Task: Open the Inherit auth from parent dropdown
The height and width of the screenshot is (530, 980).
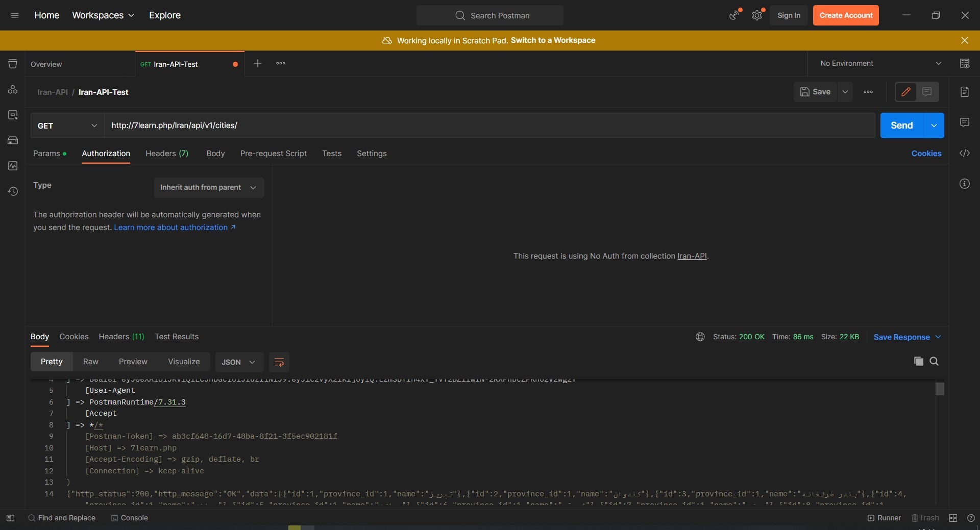Action: [209, 187]
